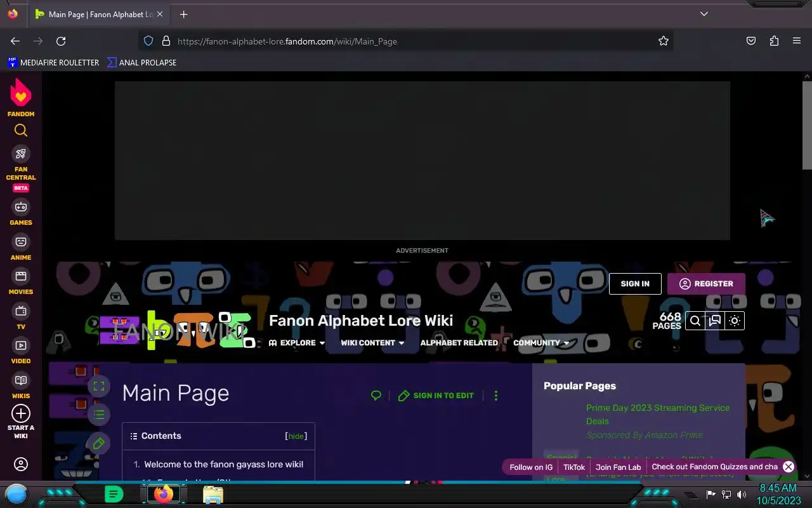The image size is (812, 508).
Task: Click the 668 Pages counter
Action: coord(667,321)
